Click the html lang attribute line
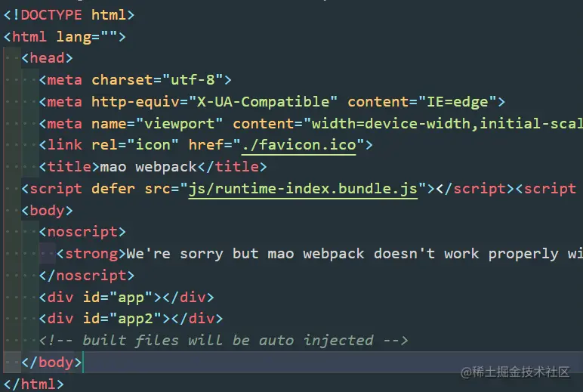583x392 pixels. pyautogui.click(x=65, y=37)
